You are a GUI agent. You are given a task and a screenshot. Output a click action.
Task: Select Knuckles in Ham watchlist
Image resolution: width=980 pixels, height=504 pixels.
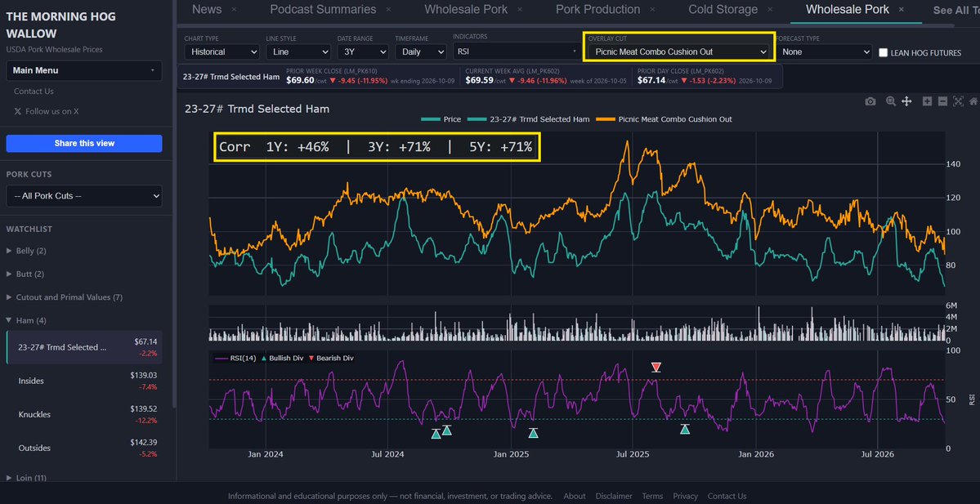[84, 415]
